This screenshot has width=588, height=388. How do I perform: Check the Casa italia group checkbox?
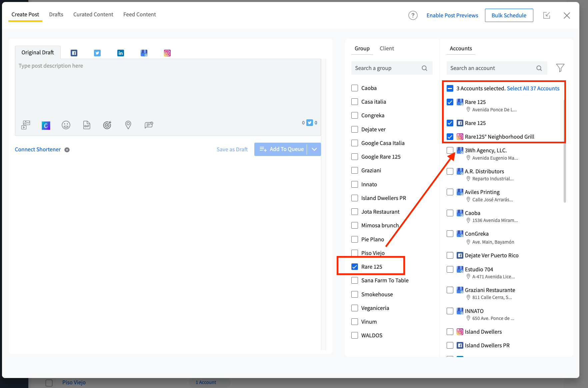355,102
